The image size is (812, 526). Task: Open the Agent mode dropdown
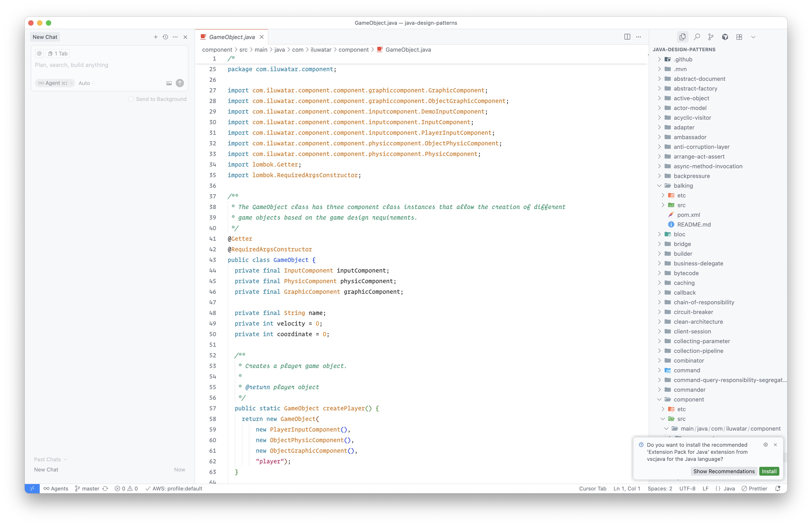55,83
